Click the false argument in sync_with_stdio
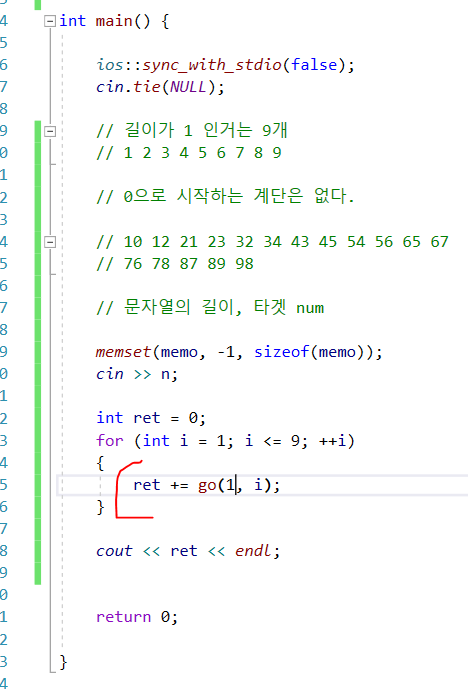This screenshot has width=468, height=696. [314, 65]
